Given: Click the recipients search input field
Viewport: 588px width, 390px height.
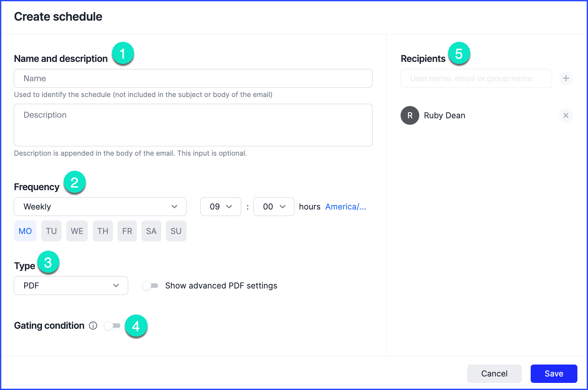Looking at the screenshot, I should click(x=476, y=78).
